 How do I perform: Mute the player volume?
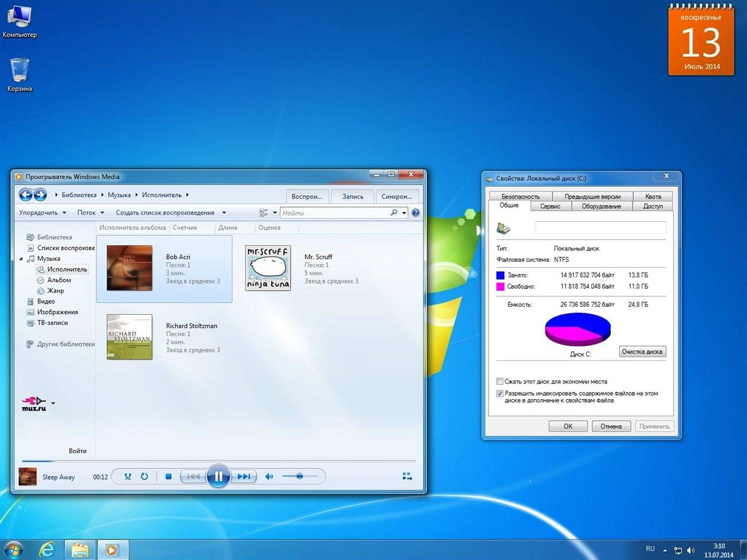(269, 476)
